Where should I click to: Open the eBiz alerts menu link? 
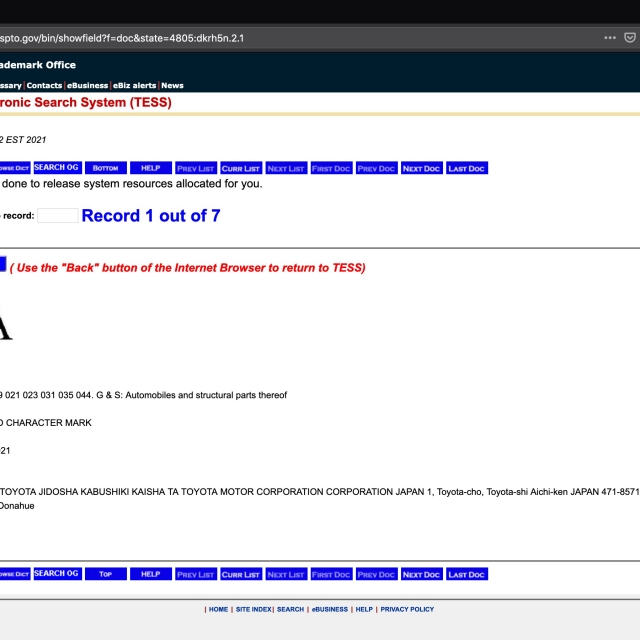(134, 85)
